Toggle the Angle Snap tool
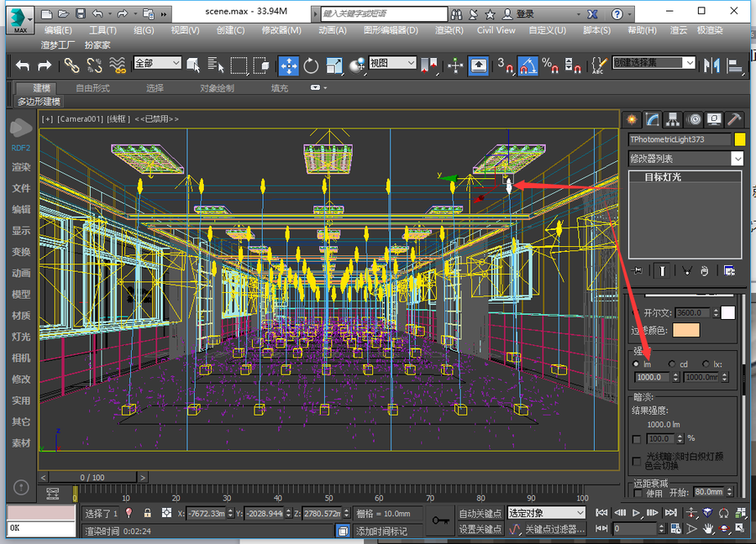Screen dimensions: 756x544 [528, 65]
